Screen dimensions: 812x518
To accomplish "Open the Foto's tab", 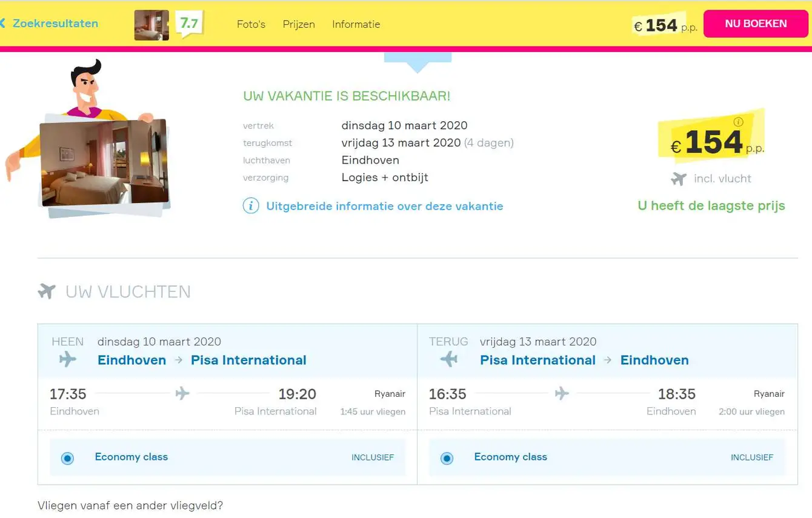I will point(251,24).
